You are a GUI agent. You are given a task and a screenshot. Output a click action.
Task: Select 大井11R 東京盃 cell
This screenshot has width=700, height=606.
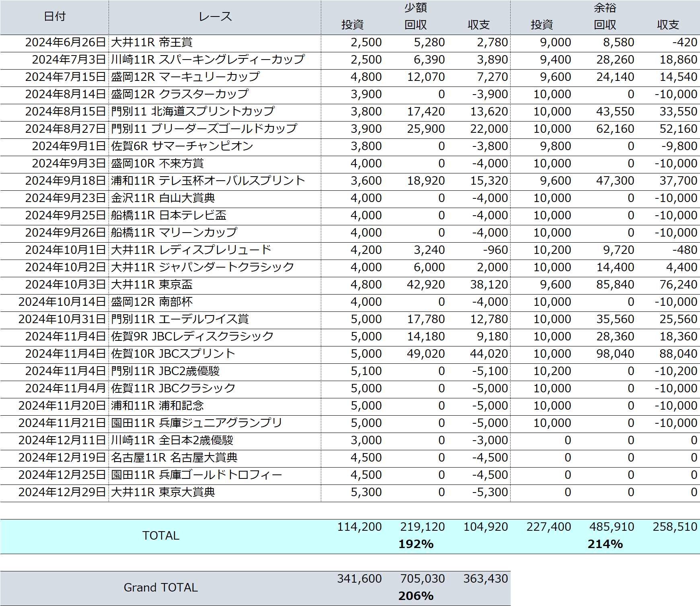click(x=152, y=284)
